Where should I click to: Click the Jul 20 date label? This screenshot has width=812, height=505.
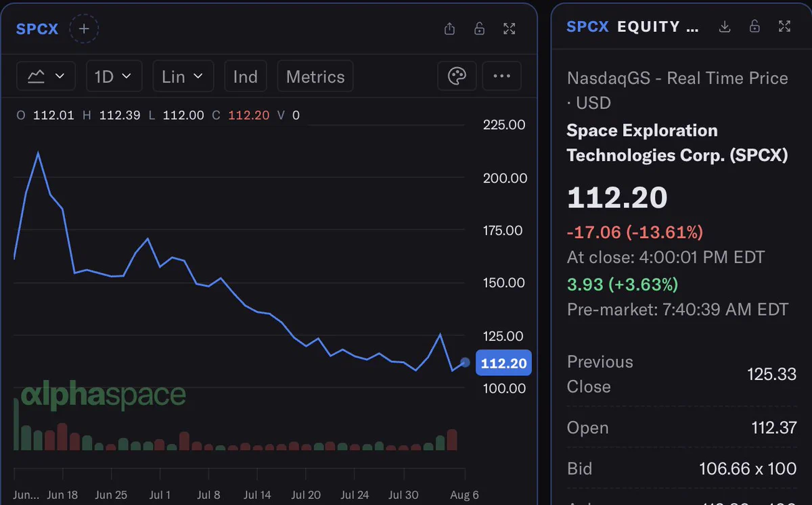[x=306, y=495]
